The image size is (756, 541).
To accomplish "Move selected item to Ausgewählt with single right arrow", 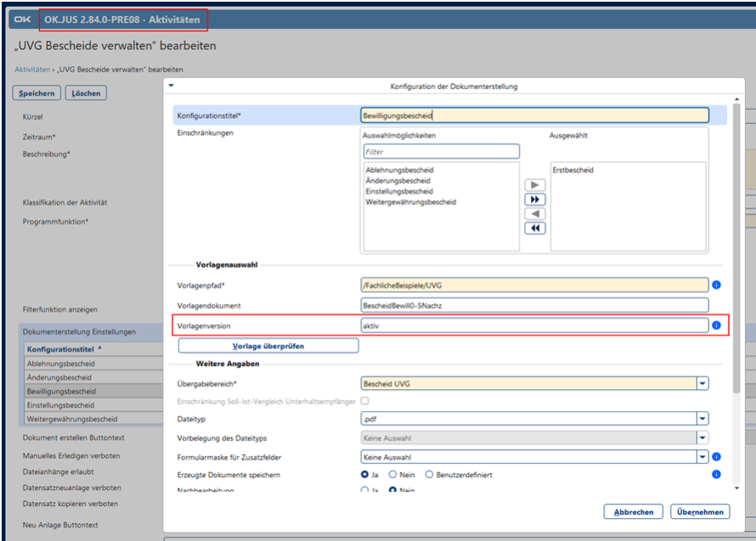I will (534, 185).
